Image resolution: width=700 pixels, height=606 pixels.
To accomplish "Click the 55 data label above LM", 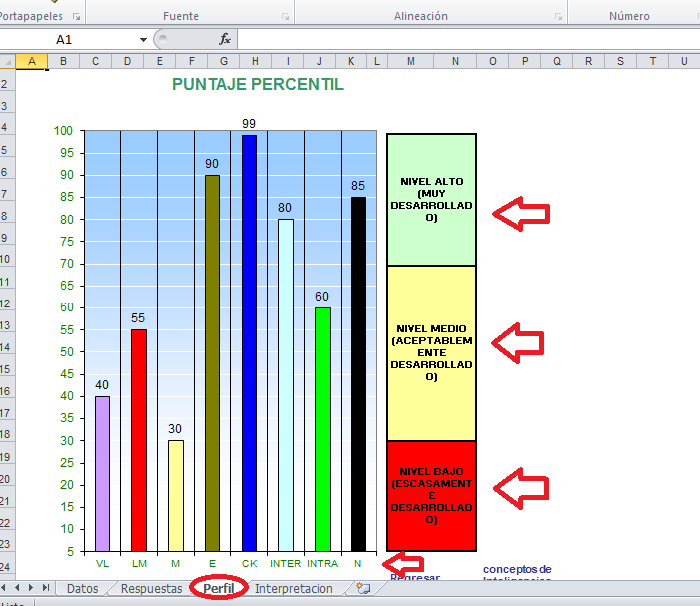I will click(x=138, y=318).
